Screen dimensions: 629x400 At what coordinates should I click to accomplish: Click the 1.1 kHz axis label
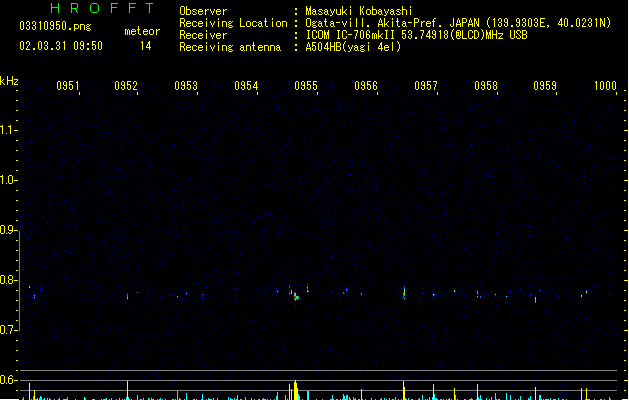pyautogui.click(x=8, y=130)
